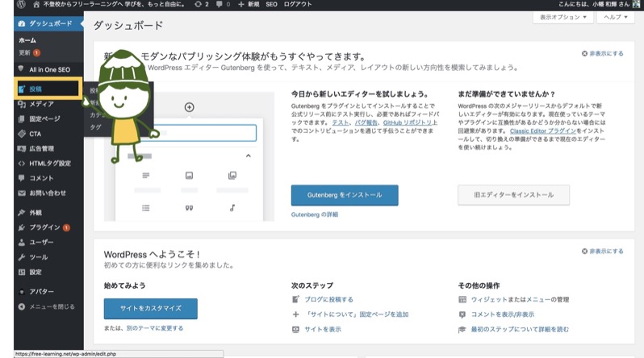
Task: Open 最初のステップについて詳細を読む link
Action: 520,329
